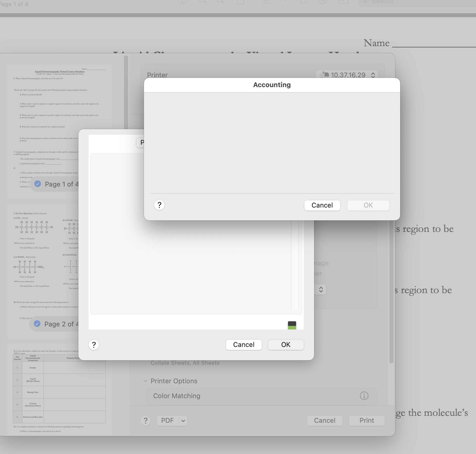Click the help question mark beside the middle sheet's Cancel
Viewport: 476px width, 454px height.
pos(94,345)
